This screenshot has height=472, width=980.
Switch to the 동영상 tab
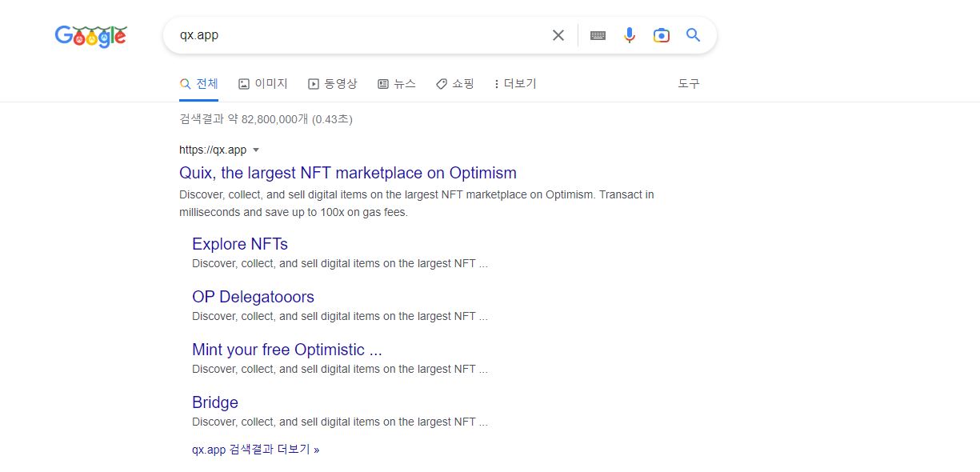tap(333, 83)
